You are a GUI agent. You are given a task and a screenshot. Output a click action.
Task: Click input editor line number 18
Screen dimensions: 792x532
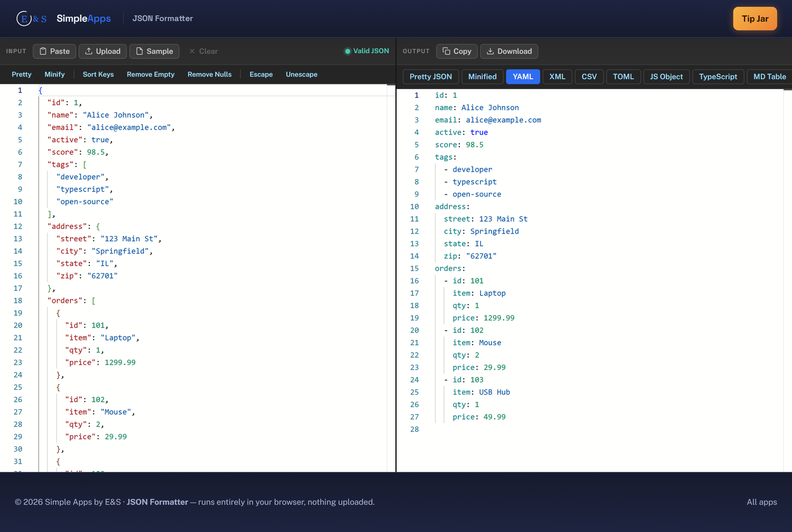click(18, 300)
